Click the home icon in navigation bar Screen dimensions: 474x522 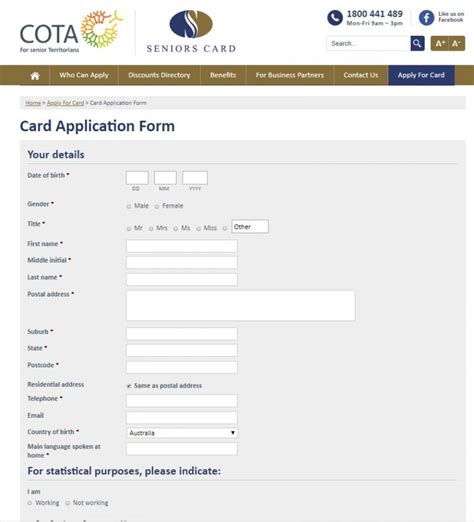point(35,76)
